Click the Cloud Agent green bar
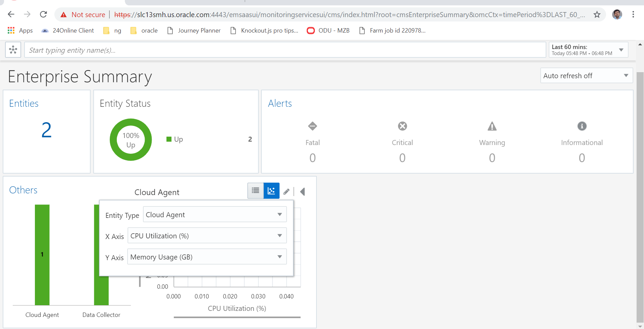The height and width of the screenshot is (329, 644). [42, 255]
